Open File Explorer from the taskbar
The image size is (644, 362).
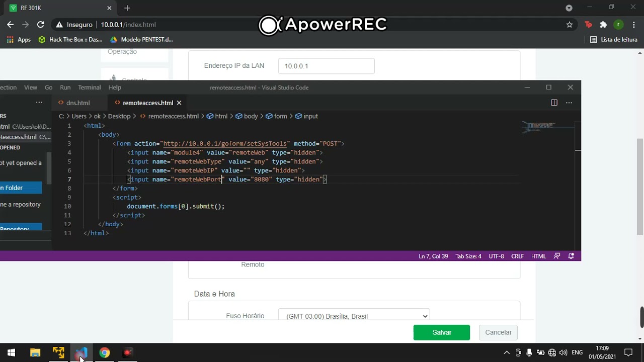[x=35, y=352]
